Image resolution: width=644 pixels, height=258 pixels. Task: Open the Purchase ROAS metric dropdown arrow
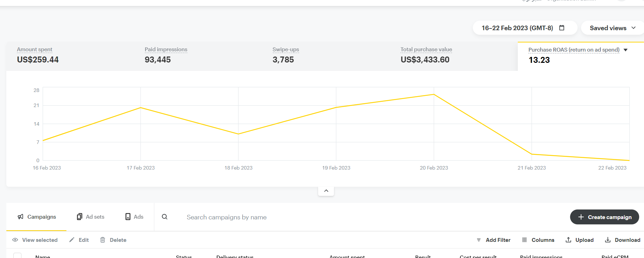point(626,50)
